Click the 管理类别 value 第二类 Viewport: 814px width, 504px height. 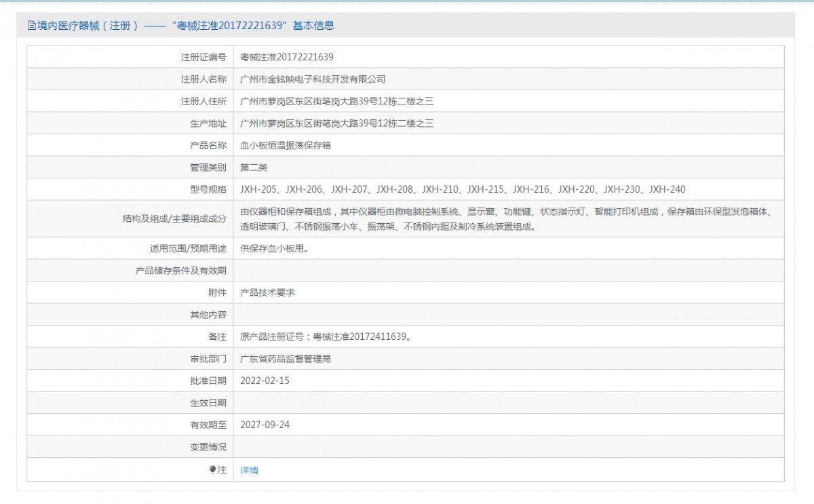click(254, 167)
